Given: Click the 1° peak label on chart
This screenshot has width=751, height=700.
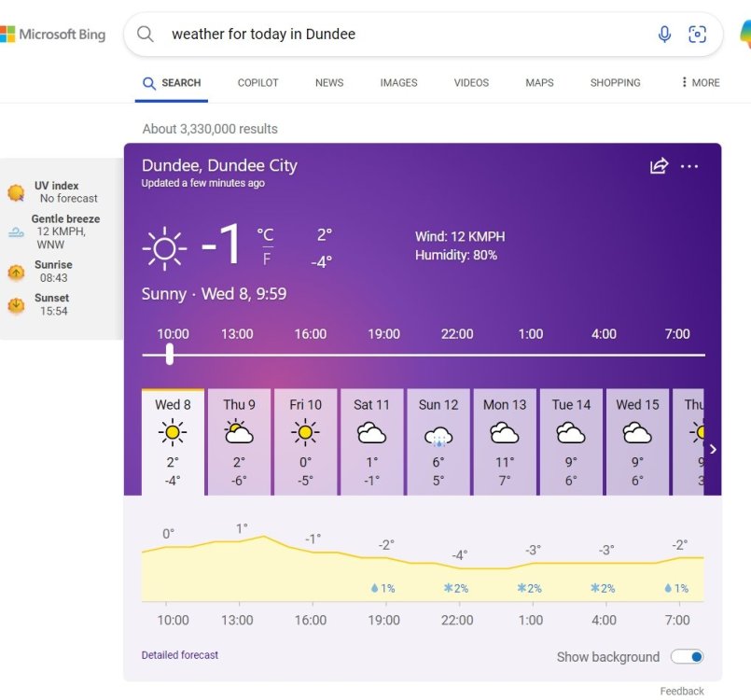Looking at the screenshot, I should (x=242, y=528).
